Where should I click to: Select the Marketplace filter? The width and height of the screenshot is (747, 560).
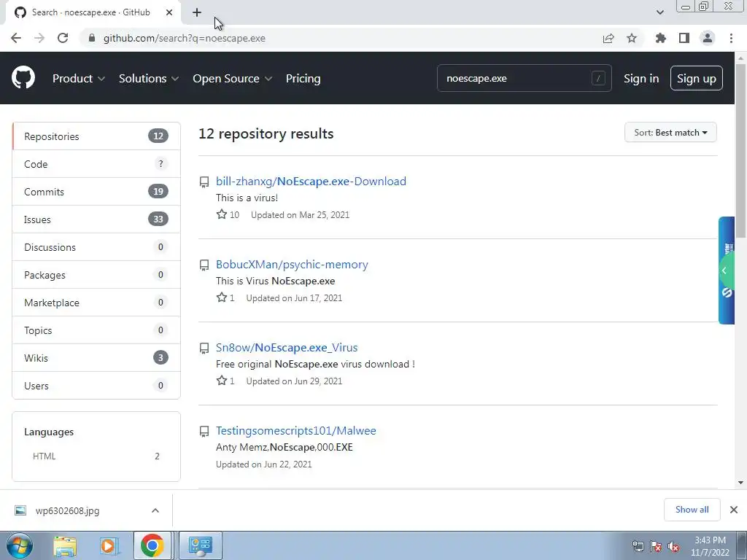pyautogui.click(x=96, y=303)
